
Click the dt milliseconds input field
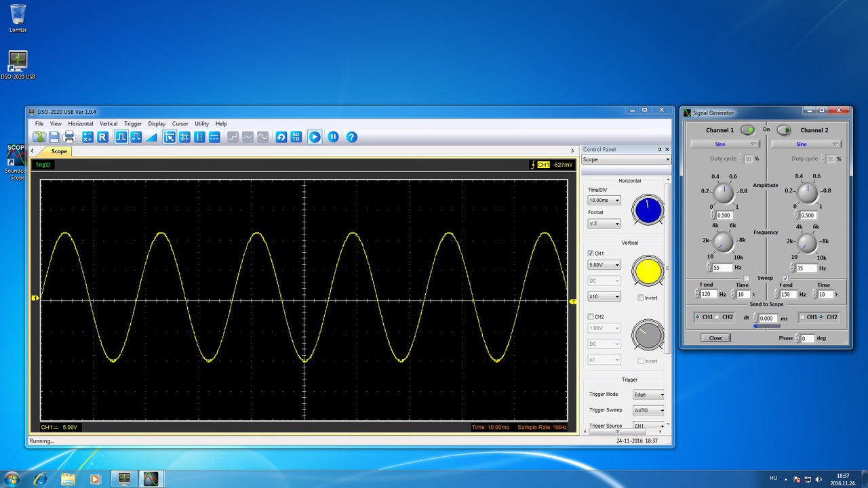(768, 318)
